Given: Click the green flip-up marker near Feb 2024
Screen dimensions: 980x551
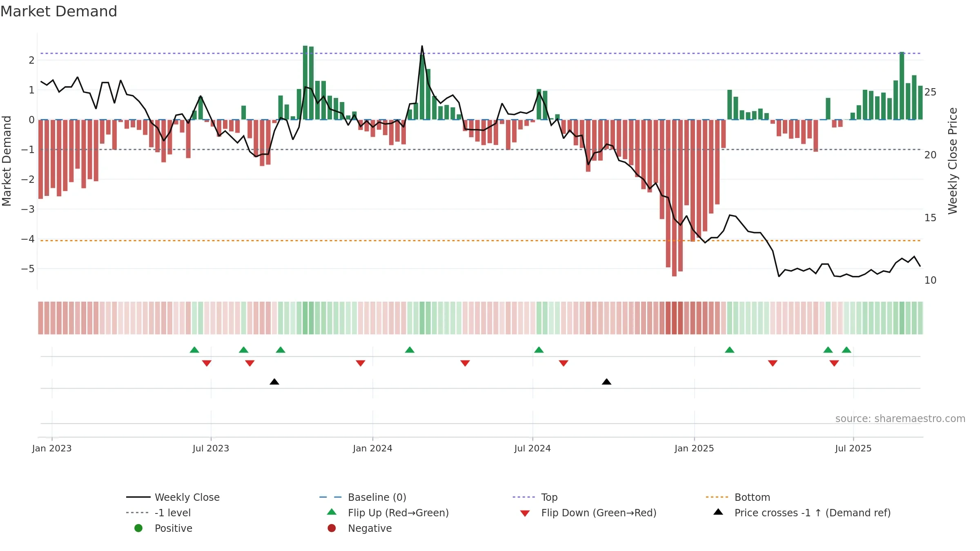Looking at the screenshot, I should coord(410,350).
